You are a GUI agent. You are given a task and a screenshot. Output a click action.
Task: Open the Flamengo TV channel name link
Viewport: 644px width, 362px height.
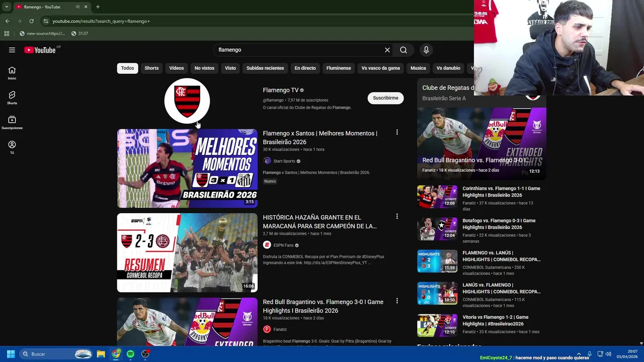tap(281, 90)
